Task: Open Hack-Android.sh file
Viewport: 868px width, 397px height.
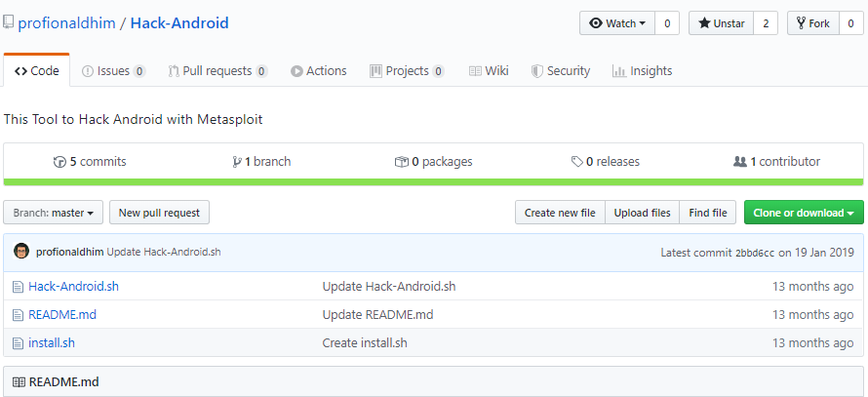Action: tap(73, 287)
